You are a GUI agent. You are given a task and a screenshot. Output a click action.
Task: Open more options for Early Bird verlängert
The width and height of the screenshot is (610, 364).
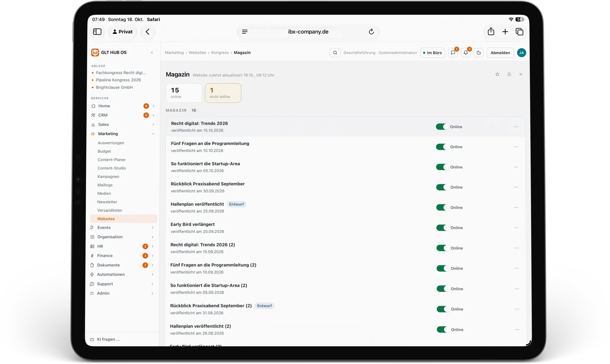point(516,228)
